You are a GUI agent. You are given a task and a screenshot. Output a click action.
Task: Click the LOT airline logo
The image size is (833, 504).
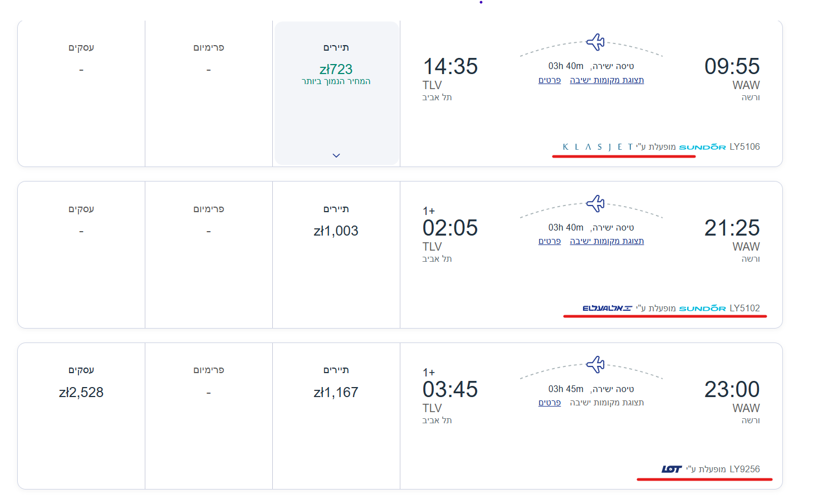(x=672, y=469)
